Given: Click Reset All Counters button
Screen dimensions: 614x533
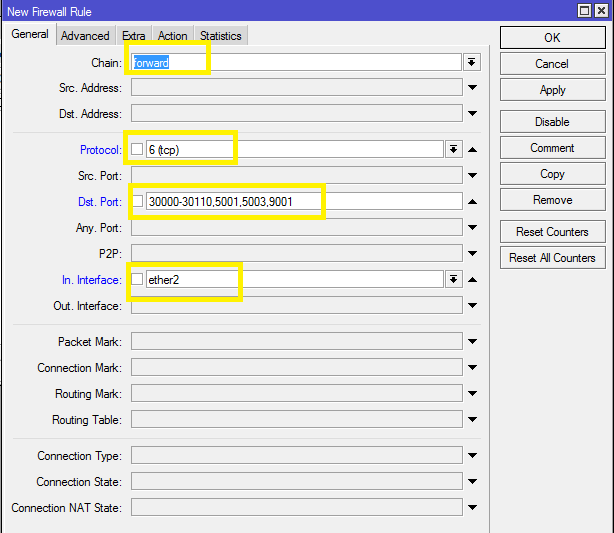Looking at the screenshot, I should tap(553, 258).
